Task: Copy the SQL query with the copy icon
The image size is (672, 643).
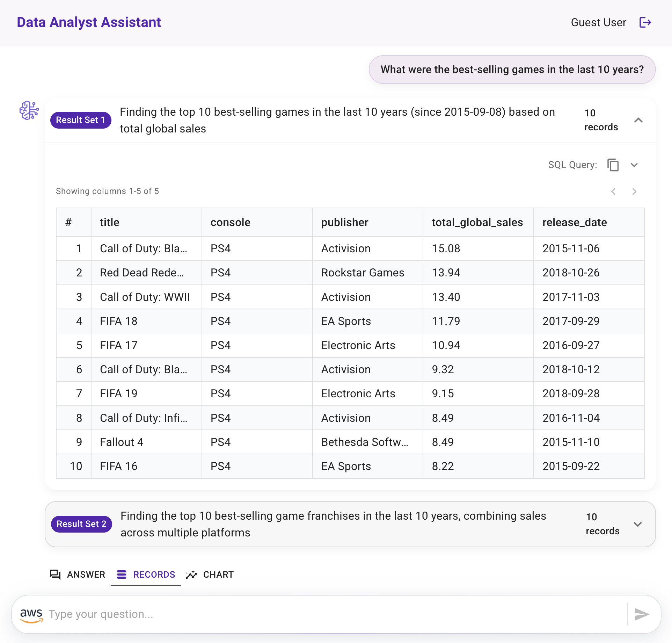Action: [613, 165]
